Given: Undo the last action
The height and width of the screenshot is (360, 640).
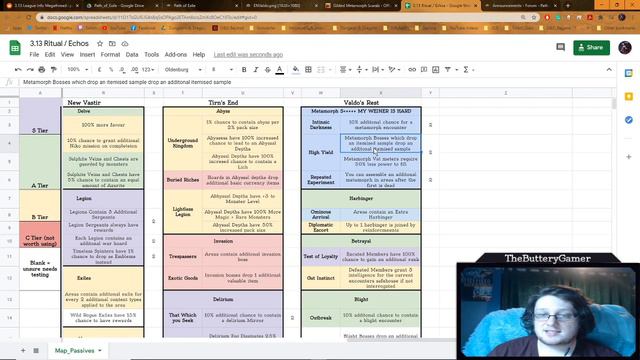Looking at the screenshot, I should pos(18,70).
